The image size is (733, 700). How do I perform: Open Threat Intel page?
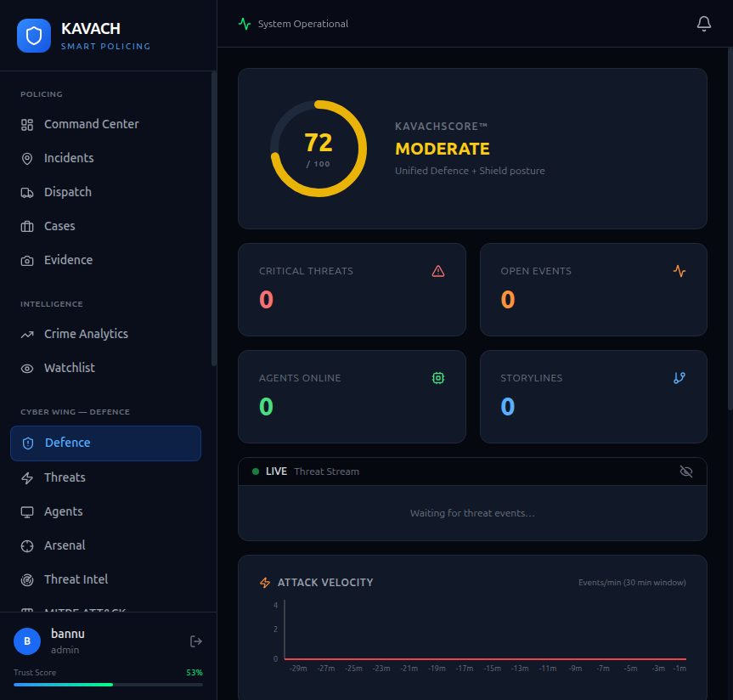click(105, 580)
